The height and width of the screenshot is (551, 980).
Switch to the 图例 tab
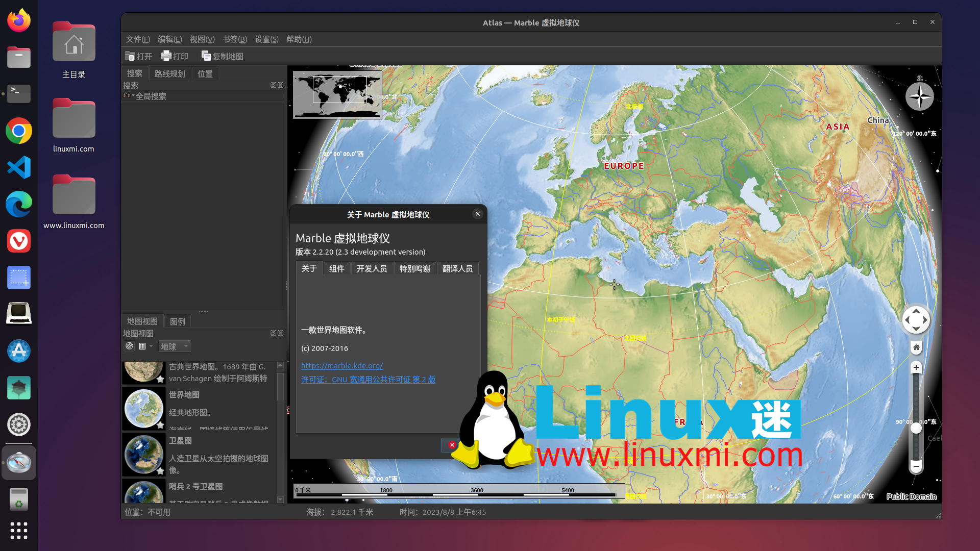click(178, 321)
